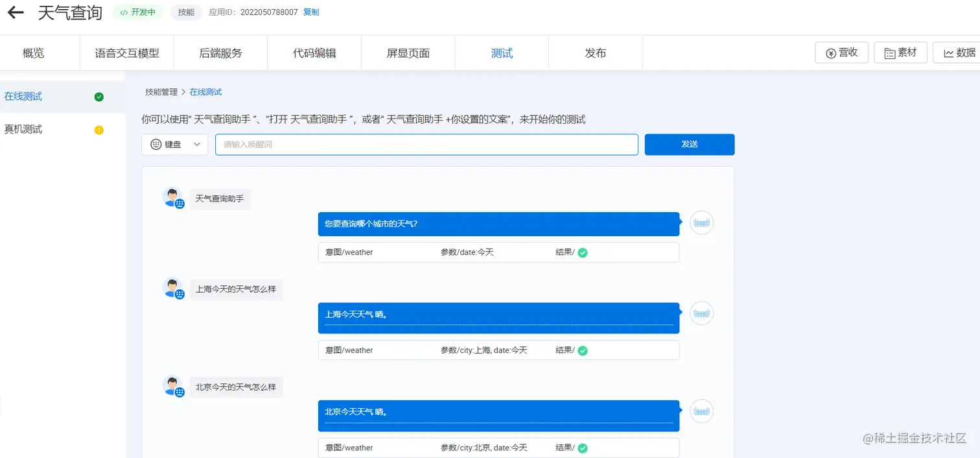Play audio for the Beijing weather reply
This screenshot has height=458, width=980.
pyautogui.click(x=701, y=411)
